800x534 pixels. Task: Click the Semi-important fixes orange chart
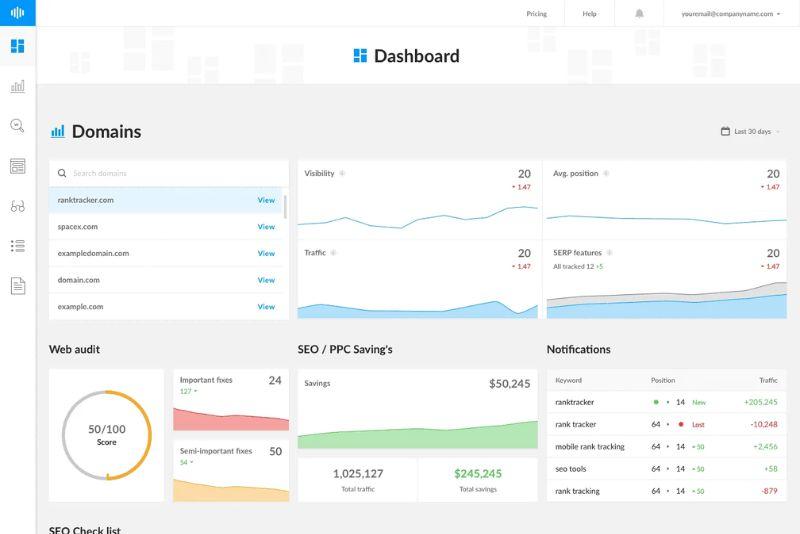click(x=231, y=490)
